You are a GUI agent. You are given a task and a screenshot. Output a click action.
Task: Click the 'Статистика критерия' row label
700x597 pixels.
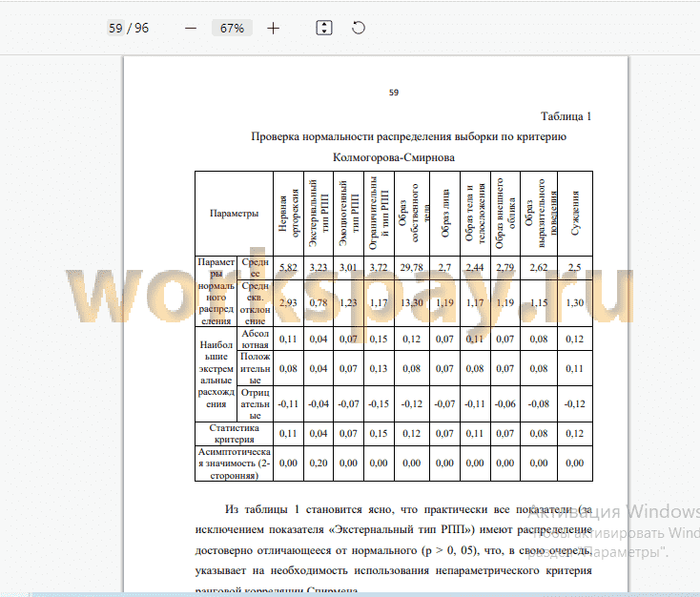[x=234, y=434]
